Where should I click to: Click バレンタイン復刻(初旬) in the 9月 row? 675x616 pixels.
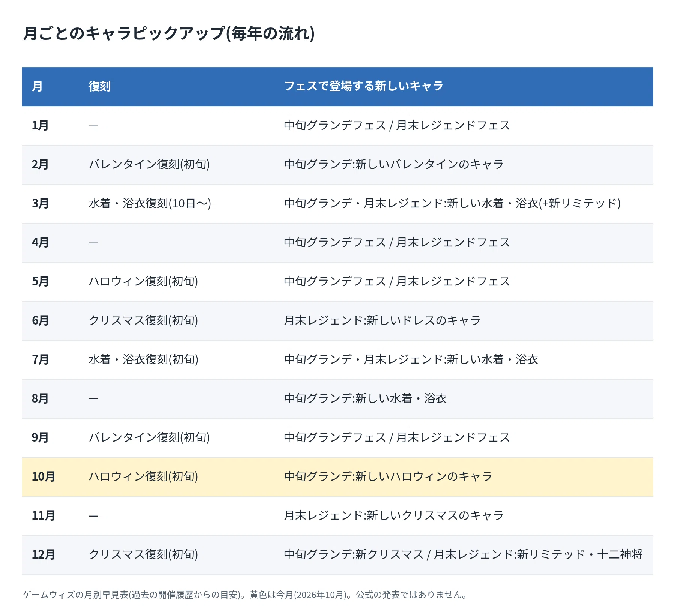149,437
